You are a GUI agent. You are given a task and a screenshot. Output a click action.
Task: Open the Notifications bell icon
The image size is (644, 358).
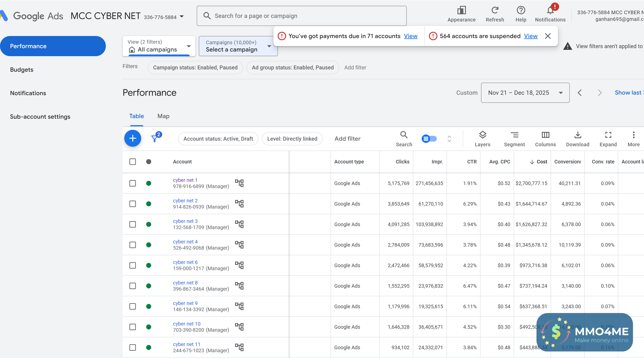pos(550,10)
